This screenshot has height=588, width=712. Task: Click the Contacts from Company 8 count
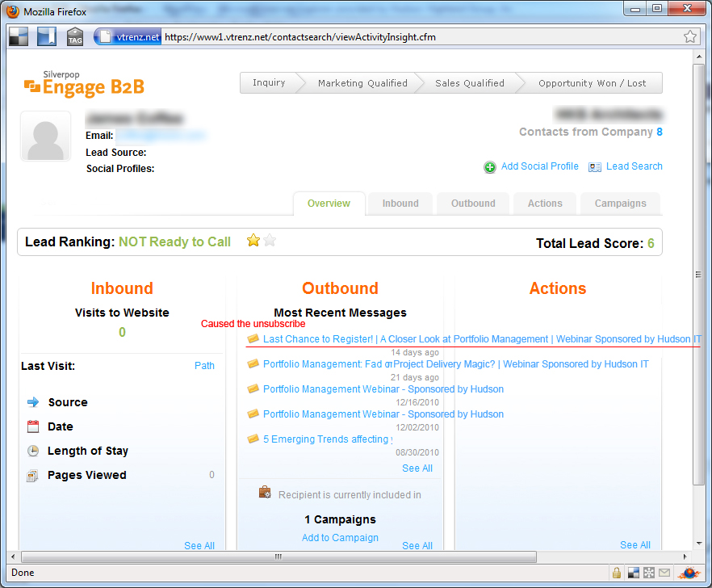pos(659,132)
